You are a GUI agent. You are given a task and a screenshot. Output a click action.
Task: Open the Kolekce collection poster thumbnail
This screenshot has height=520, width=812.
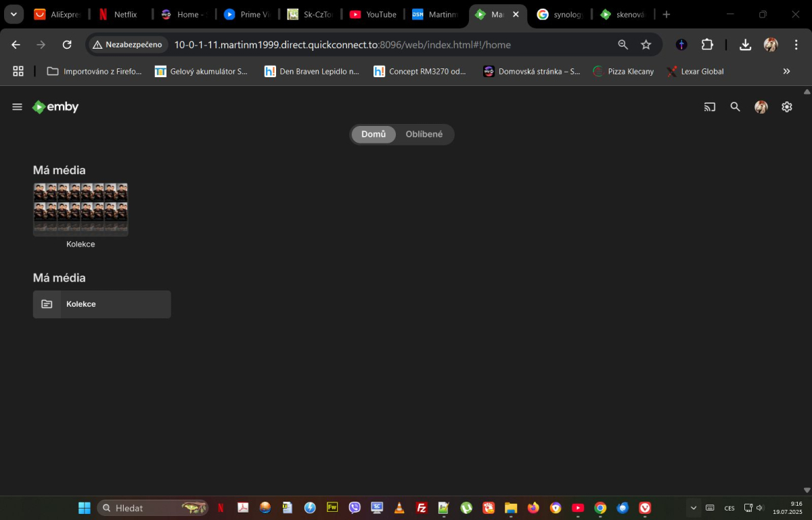[81, 209]
